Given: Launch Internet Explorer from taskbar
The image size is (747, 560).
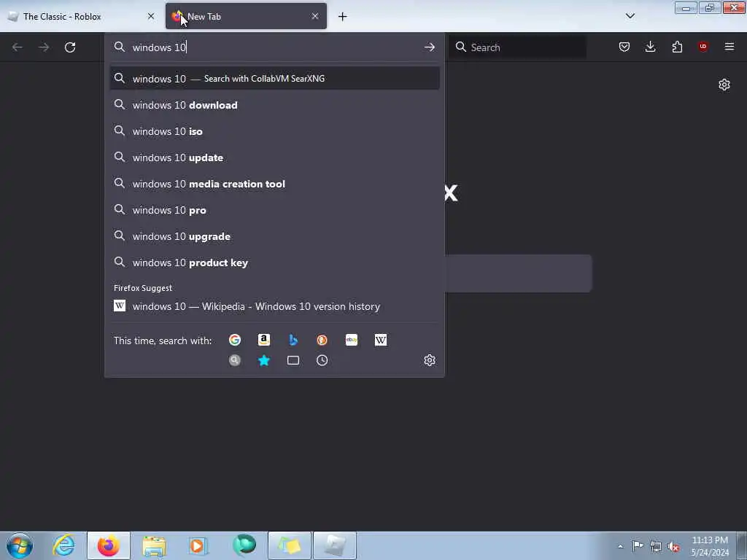Looking at the screenshot, I should coord(64,545).
